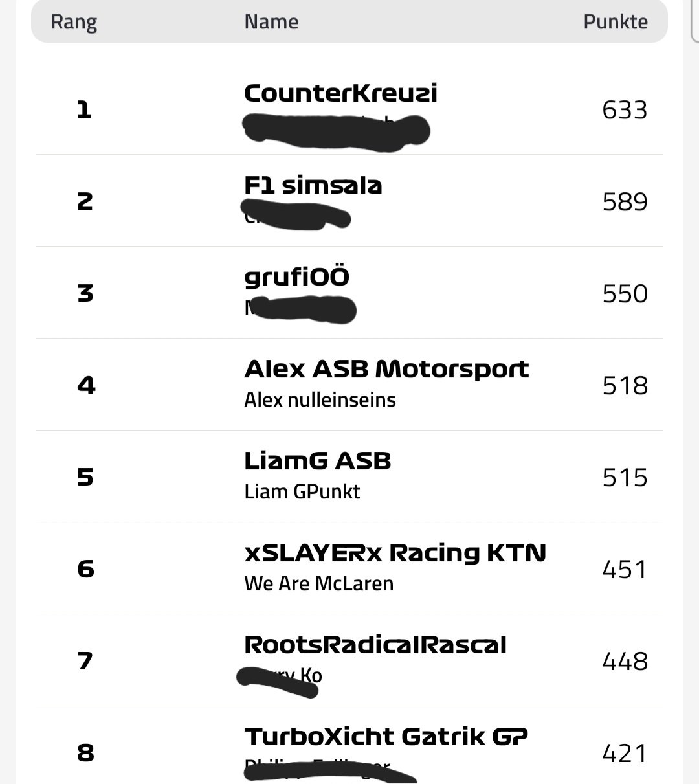
Task: Select xSLAYERx Racing KTN team
Action: (395, 553)
